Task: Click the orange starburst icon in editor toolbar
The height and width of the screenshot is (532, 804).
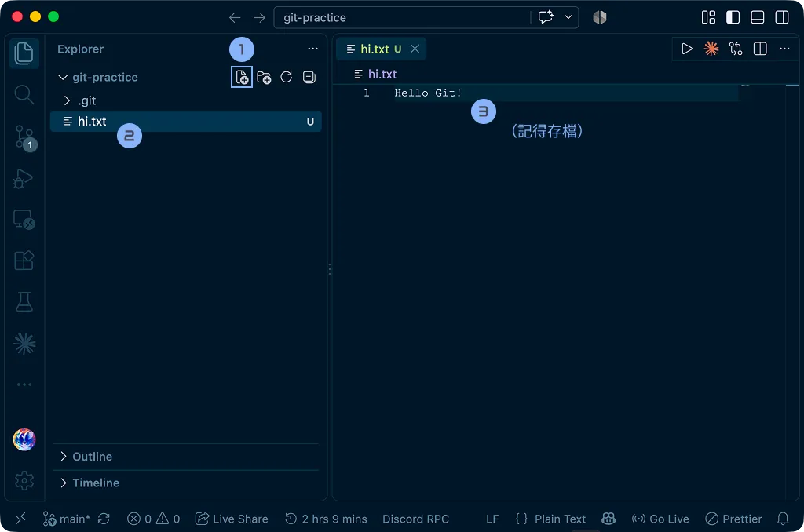Action: coord(711,49)
